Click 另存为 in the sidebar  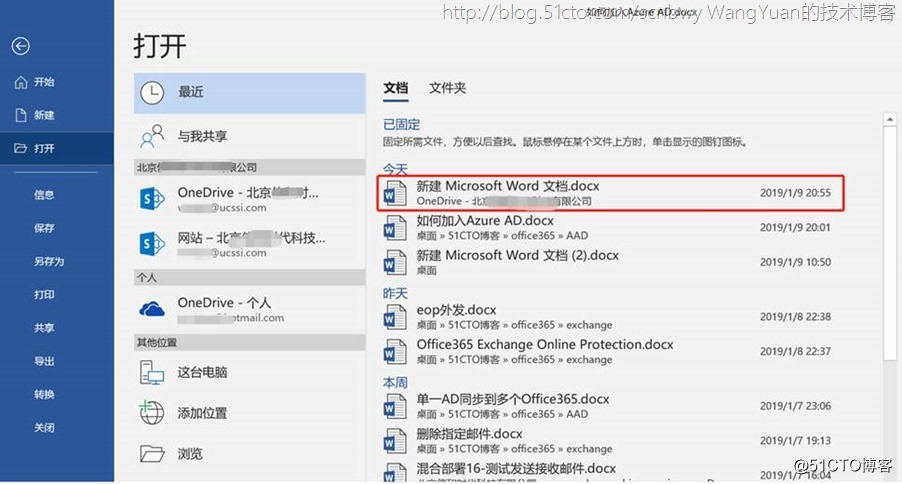pyautogui.click(x=49, y=261)
